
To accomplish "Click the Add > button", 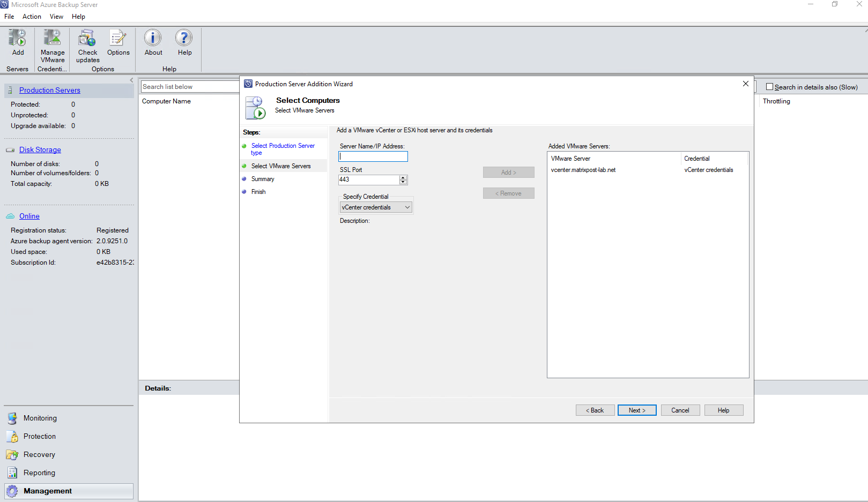I will pos(509,173).
